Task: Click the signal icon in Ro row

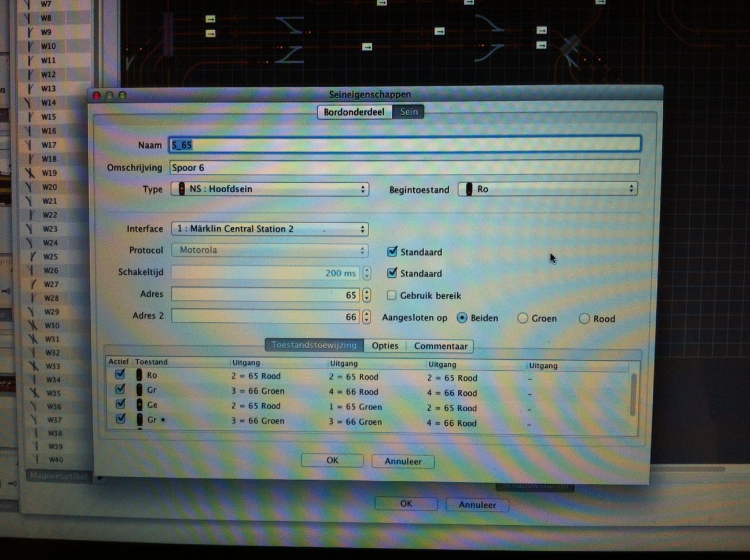Action: [x=139, y=375]
